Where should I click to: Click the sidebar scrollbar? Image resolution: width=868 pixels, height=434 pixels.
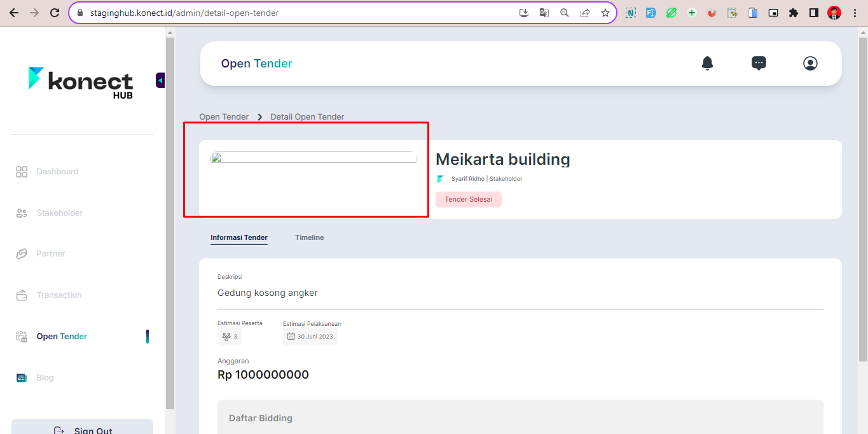pyautogui.click(x=170, y=223)
